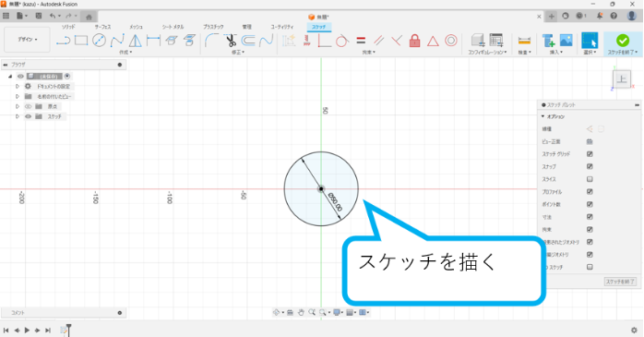Toggle the Show Points checkbox

[590, 204]
